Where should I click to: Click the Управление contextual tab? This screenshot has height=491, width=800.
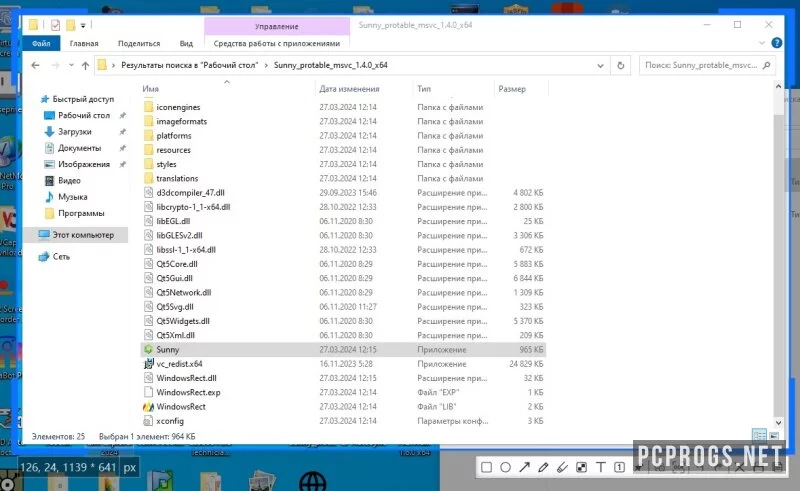(277, 26)
